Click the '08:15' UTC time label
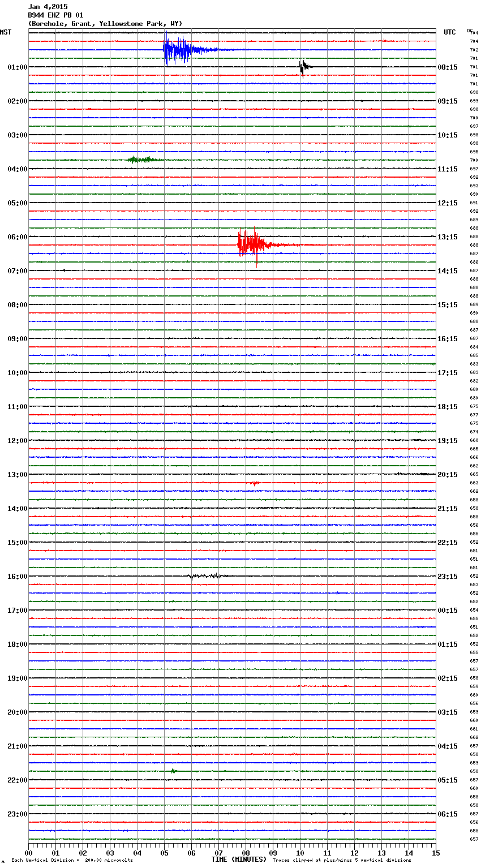 (x=448, y=67)
